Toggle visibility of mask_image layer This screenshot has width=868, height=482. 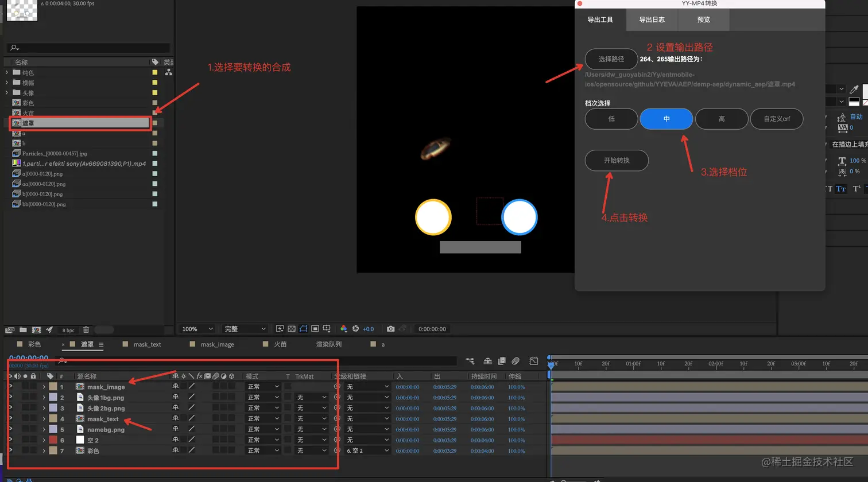point(10,387)
